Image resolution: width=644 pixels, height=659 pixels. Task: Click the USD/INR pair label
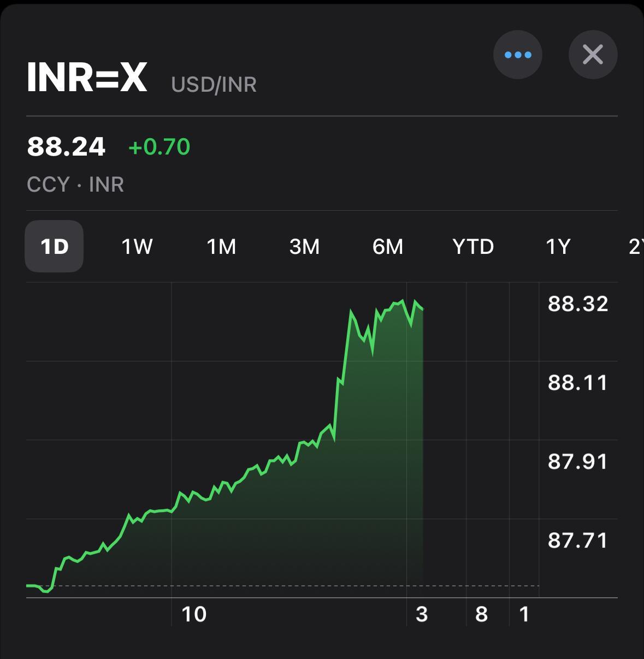coord(214,85)
